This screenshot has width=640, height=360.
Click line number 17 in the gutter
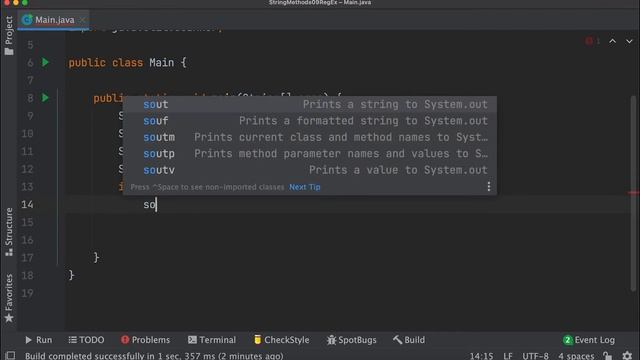(27, 258)
